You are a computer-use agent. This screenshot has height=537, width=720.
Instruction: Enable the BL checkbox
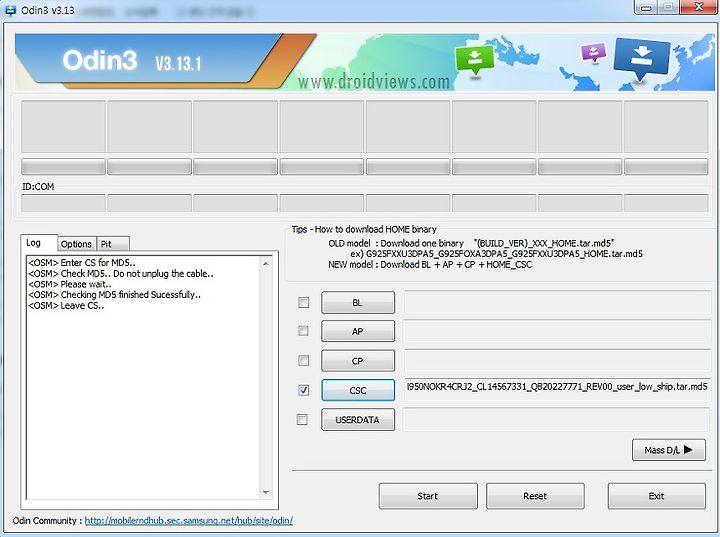point(304,302)
